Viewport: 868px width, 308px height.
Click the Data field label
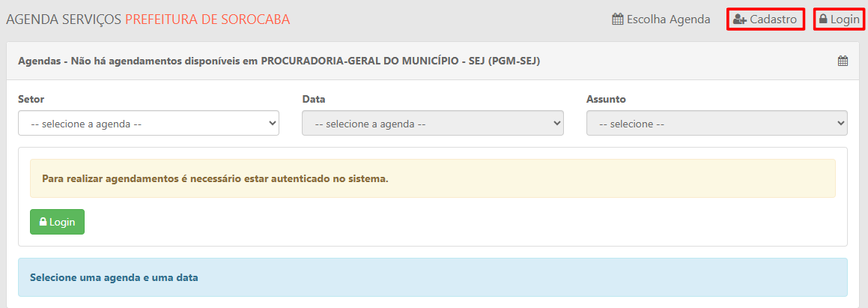pos(314,99)
